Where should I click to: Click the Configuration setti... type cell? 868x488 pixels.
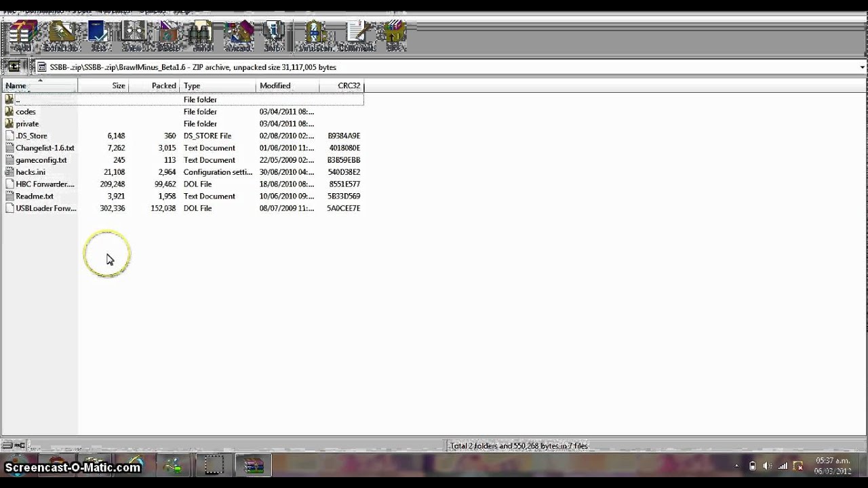218,172
